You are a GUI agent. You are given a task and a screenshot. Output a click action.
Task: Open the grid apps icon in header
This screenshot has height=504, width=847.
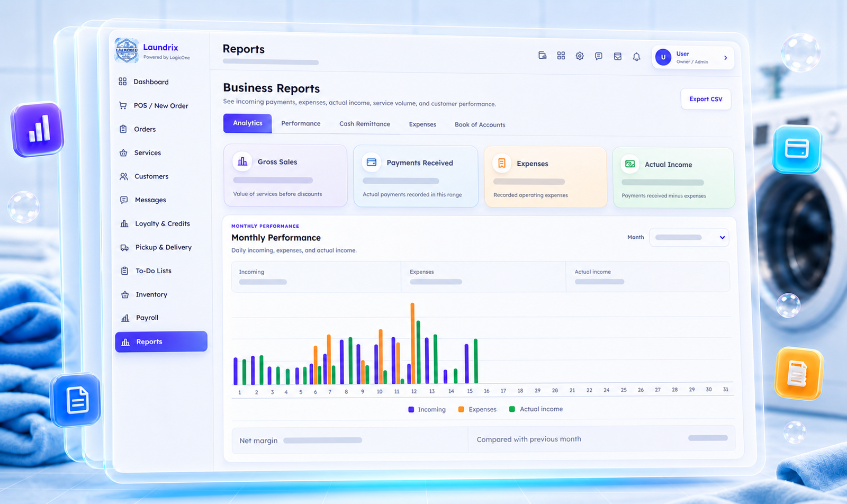coord(561,56)
